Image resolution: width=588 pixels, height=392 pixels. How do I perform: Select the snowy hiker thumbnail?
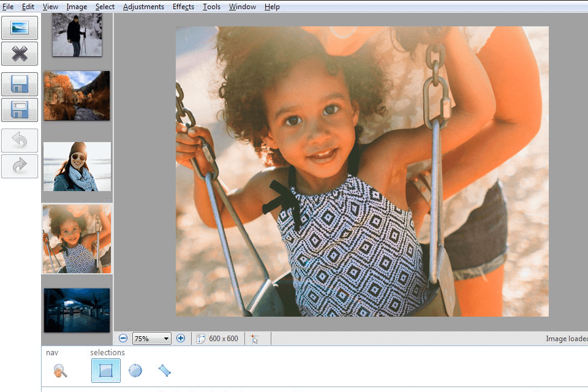pyautogui.click(x=76, y=34)
